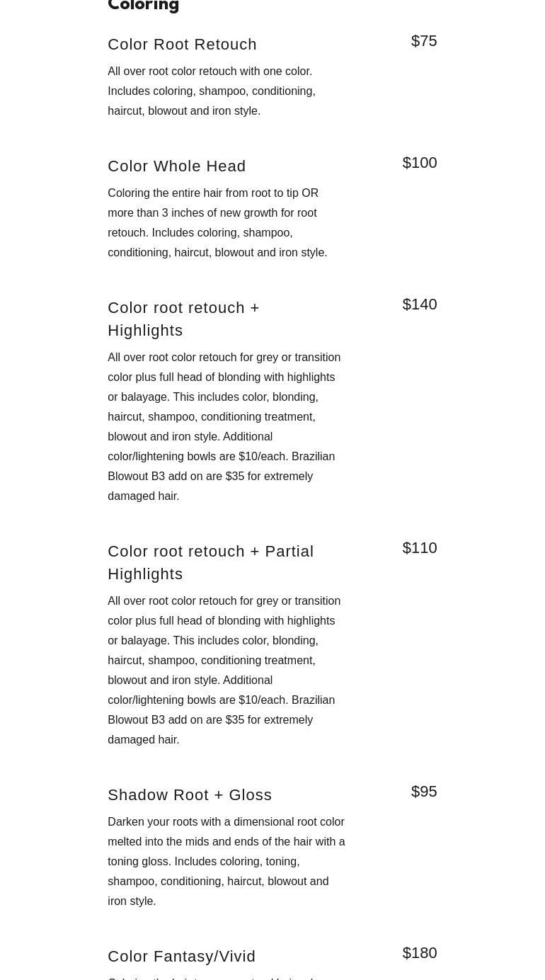Open Color root retouch + Partial Highlights title
Image resolution: width=545 pixels, height=980 pixels.
click(210, 562)
